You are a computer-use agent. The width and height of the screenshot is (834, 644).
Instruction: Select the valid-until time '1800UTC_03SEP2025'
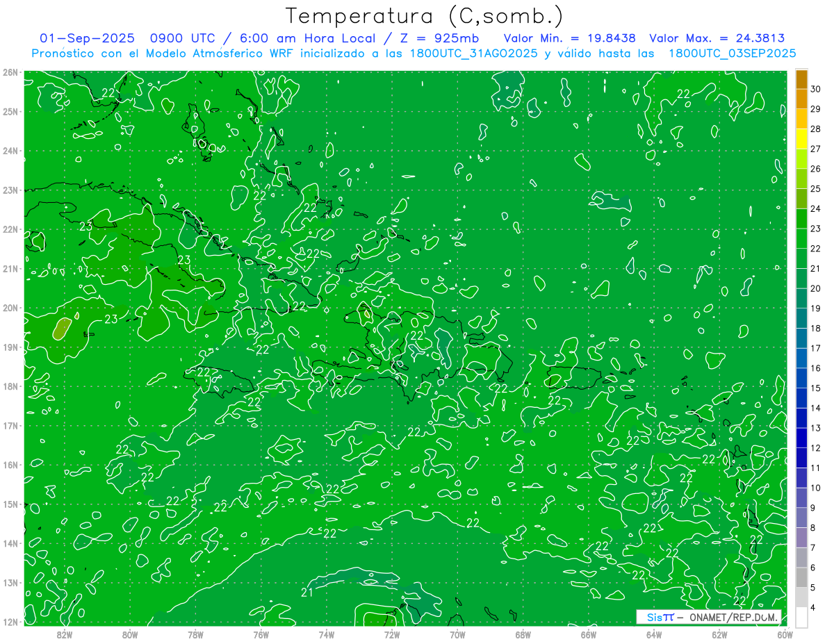coord(732,53)
